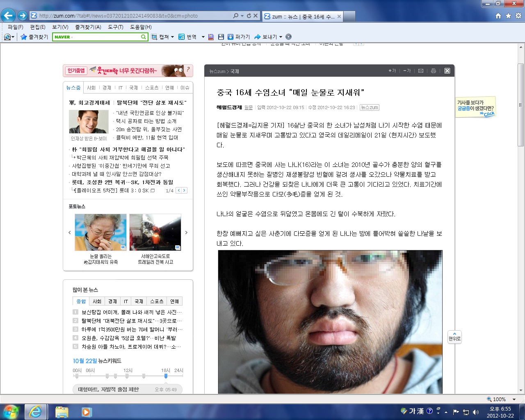The height and width of the screenshot is (420, 525).
Task: Click the 캡쳐 capture tool in the toolbar
Action: [x=160, y=37]
